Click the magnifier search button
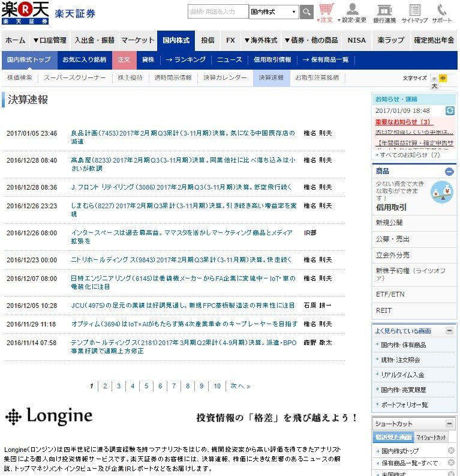The image size is (460, 476). point(306,12)
